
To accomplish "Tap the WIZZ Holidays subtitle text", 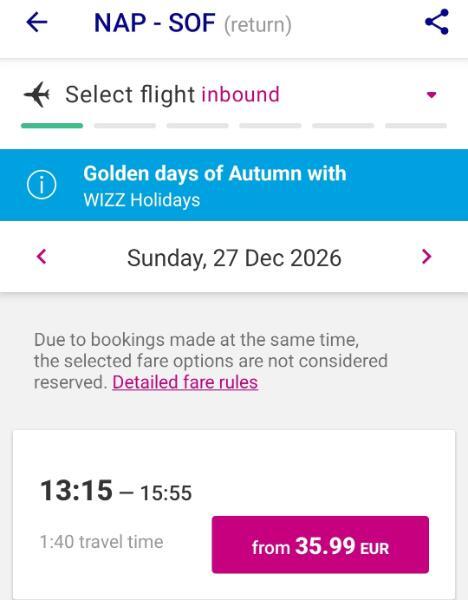I will pyautogui.click(x=142, y=200).
